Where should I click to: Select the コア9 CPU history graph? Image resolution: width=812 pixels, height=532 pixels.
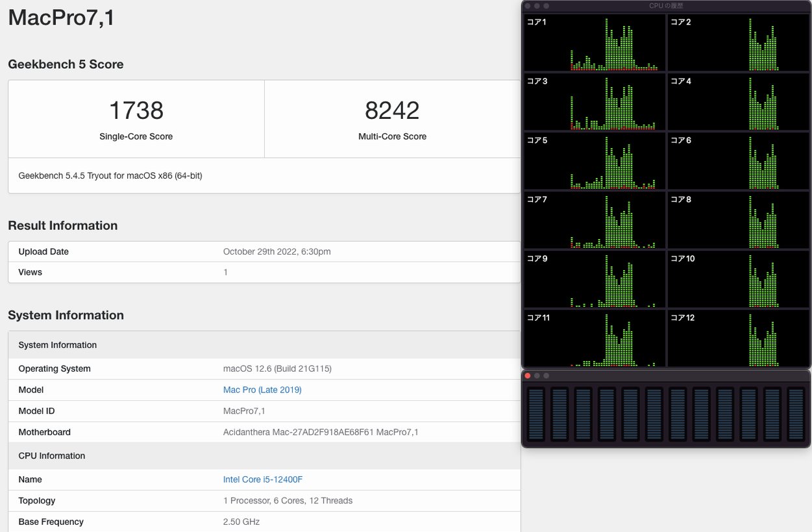pyautogui.click(x=595, y=279)
